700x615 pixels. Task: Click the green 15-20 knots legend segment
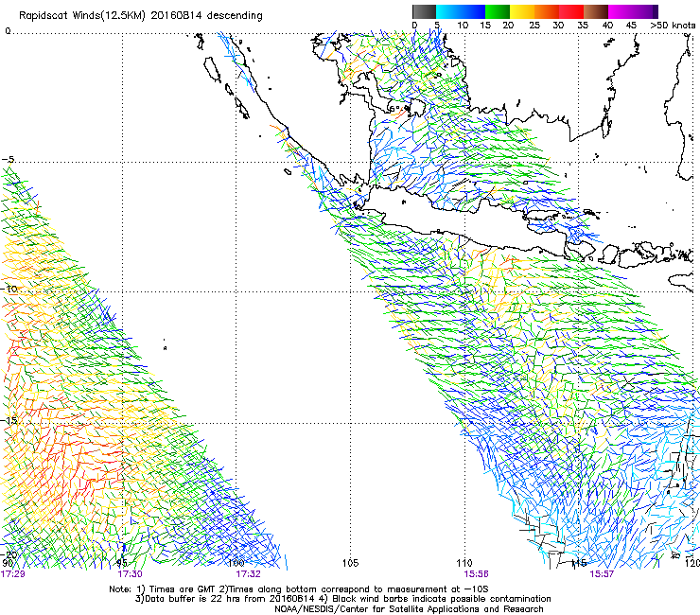coord(498,11)
